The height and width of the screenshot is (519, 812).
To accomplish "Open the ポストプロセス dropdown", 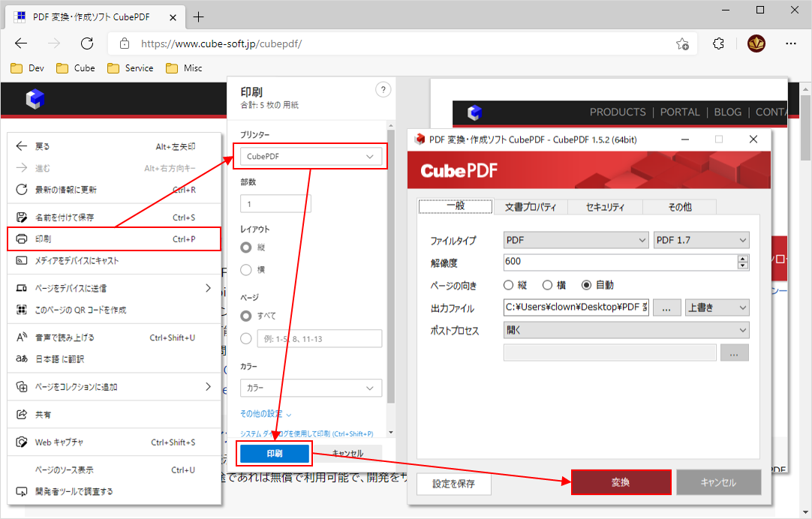I will click(x=626, y=330).
